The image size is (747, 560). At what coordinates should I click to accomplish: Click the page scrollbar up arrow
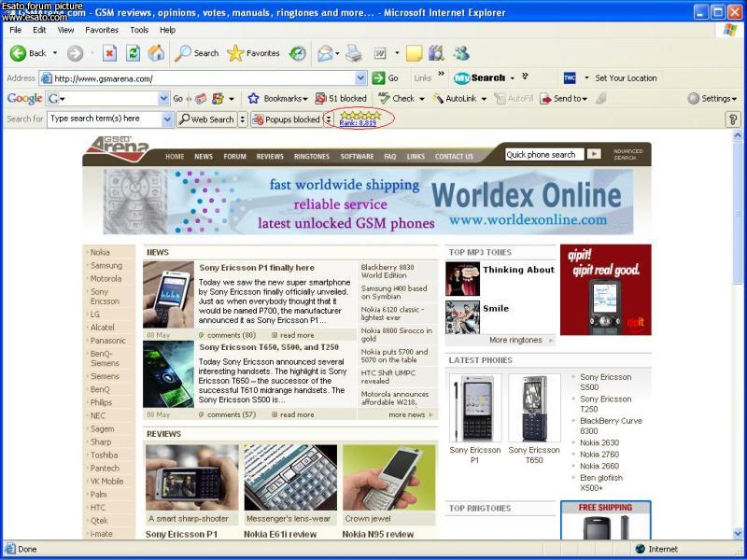[x=738, y=136]
